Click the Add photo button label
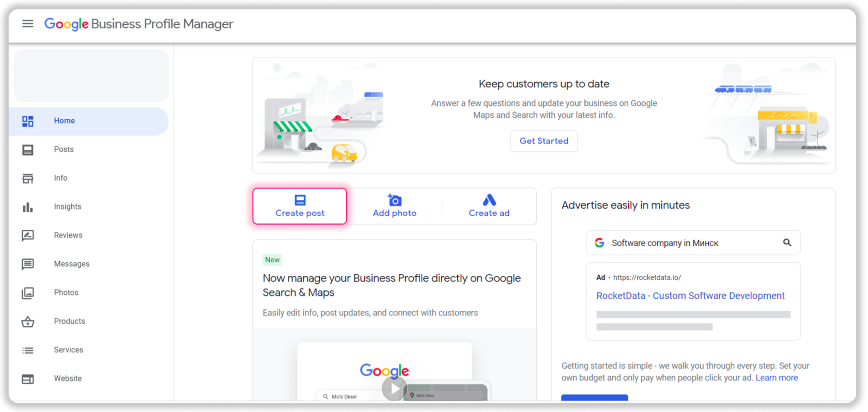Screen dimensions: 868x412 pyautogui.click(x=395, y=213)
